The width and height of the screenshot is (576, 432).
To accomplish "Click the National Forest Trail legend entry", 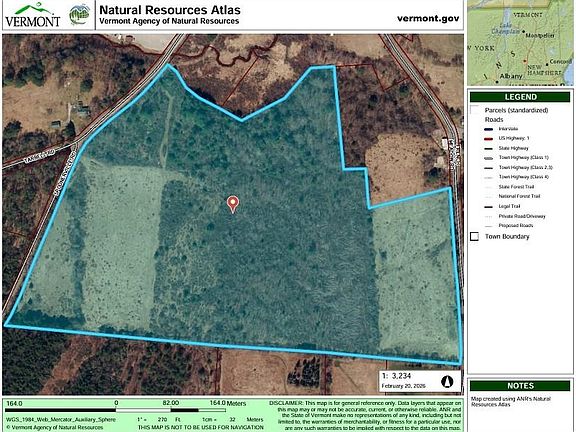I will 519,197.
